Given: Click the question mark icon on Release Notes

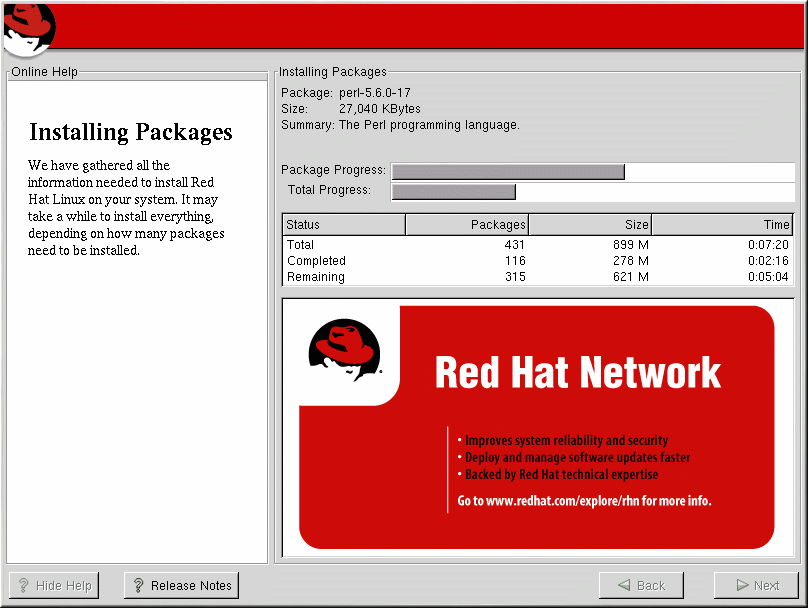Looking at the screenshot, I should [138, 585].
